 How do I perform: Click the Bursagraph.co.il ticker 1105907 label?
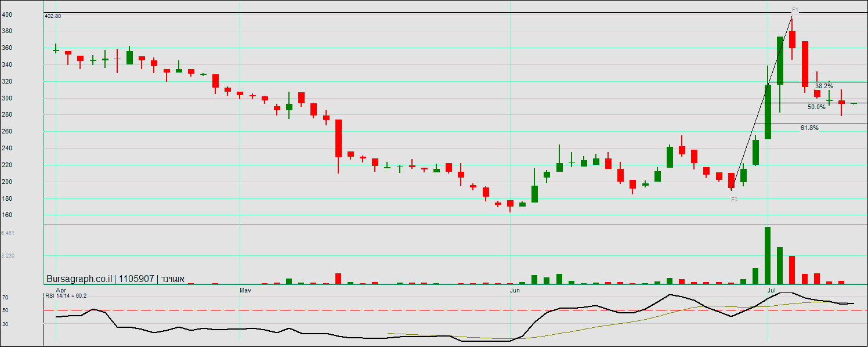pos(115,279)
